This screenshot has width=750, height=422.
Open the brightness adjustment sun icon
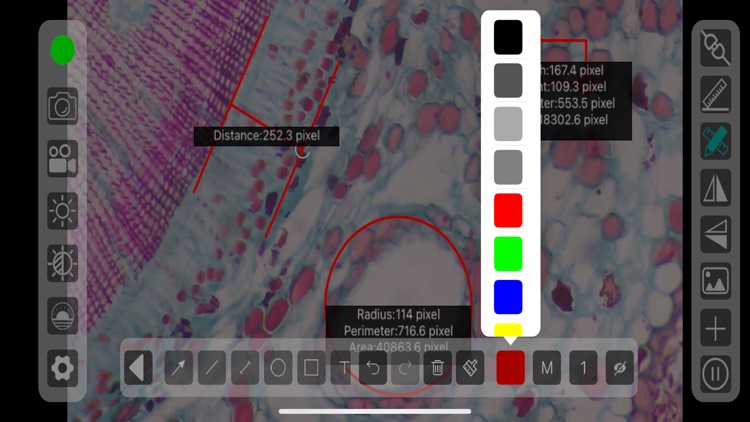click(62, 211)
